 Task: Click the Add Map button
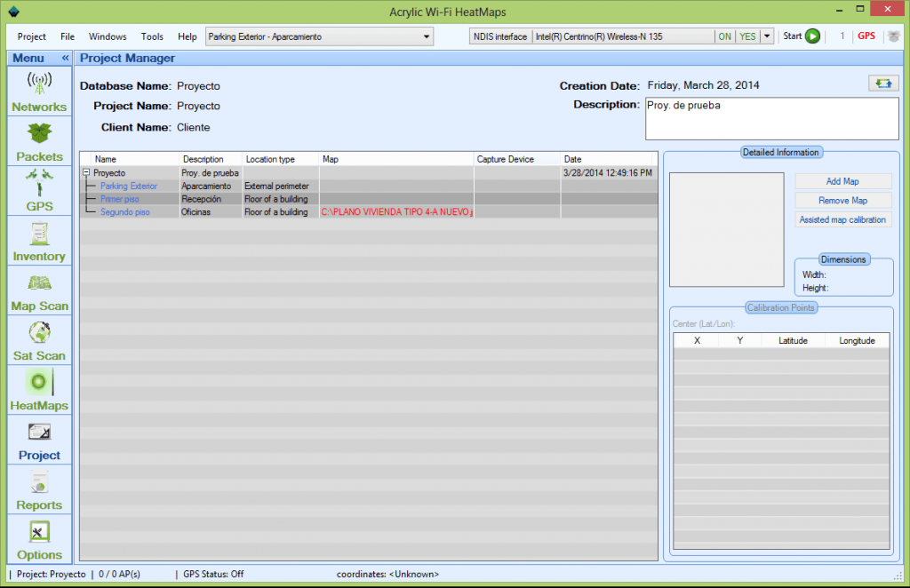tap(842, 181)
